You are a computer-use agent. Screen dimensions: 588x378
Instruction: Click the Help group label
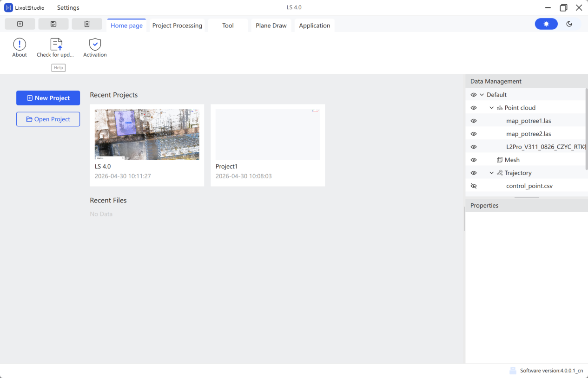click(58, 68)
